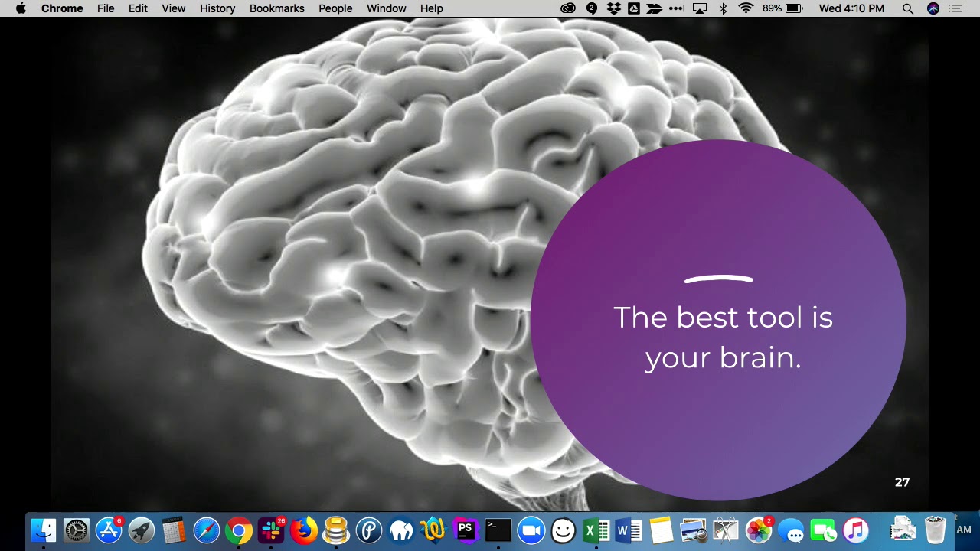
Task: Open the Bluetooth status menu
Action: (723, 8)
